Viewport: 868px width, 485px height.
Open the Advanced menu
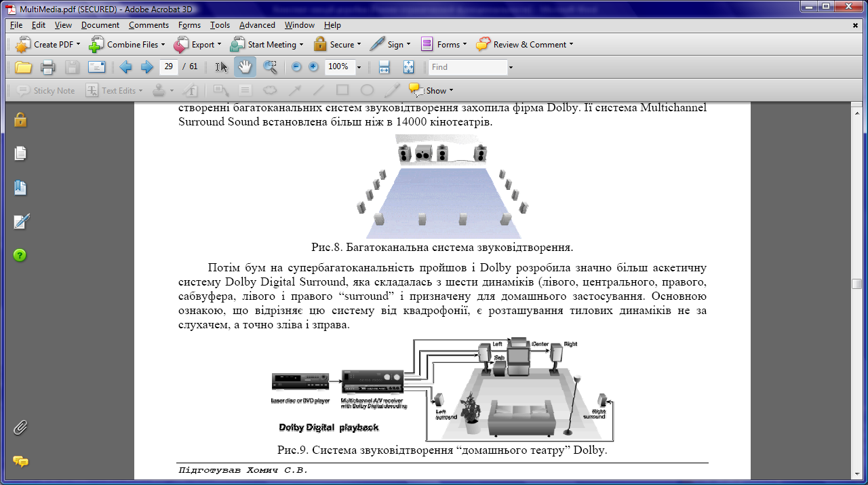(257, 25)
